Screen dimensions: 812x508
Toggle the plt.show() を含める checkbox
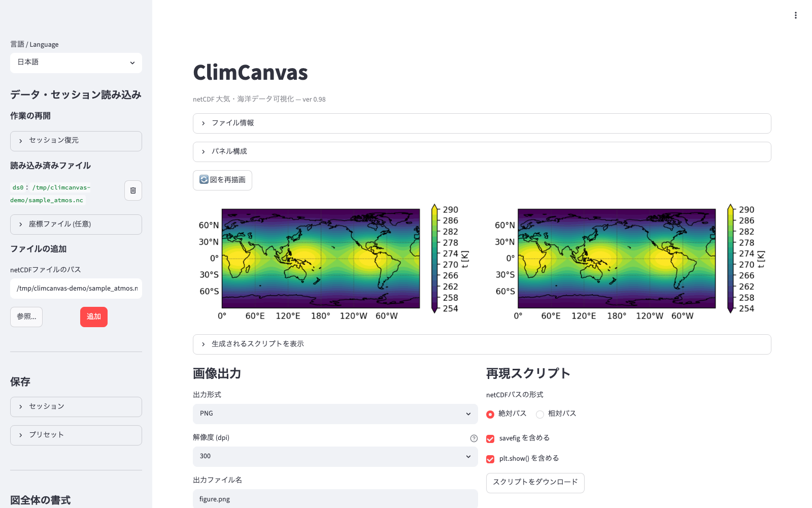490,459
